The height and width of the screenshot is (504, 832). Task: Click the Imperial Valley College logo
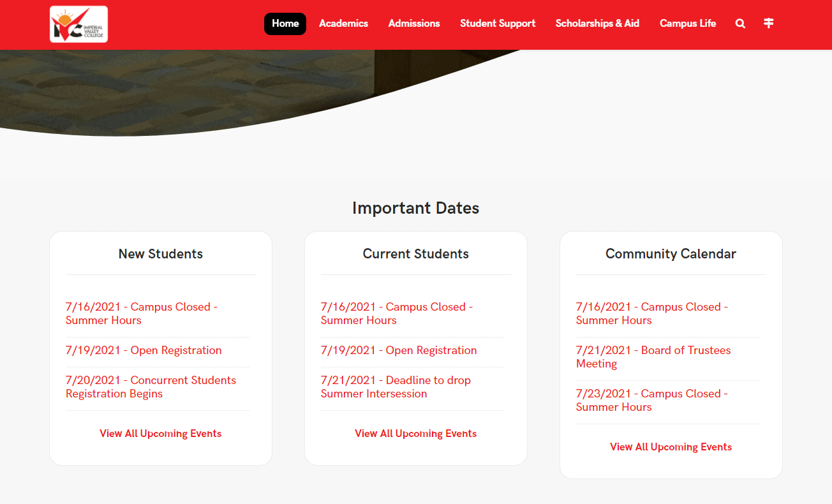tap(78, 24)
